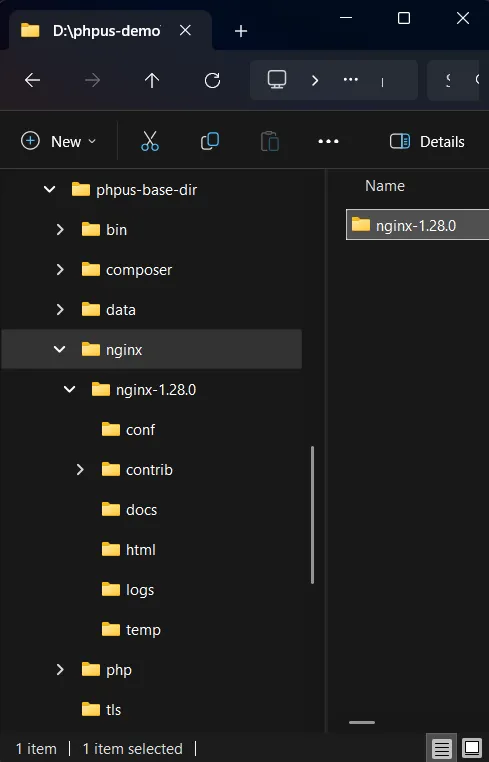Image resolution: width=489 pixels, height=762 pixels.
Task: Select the data folder in tree
Action: coord(121,310)
